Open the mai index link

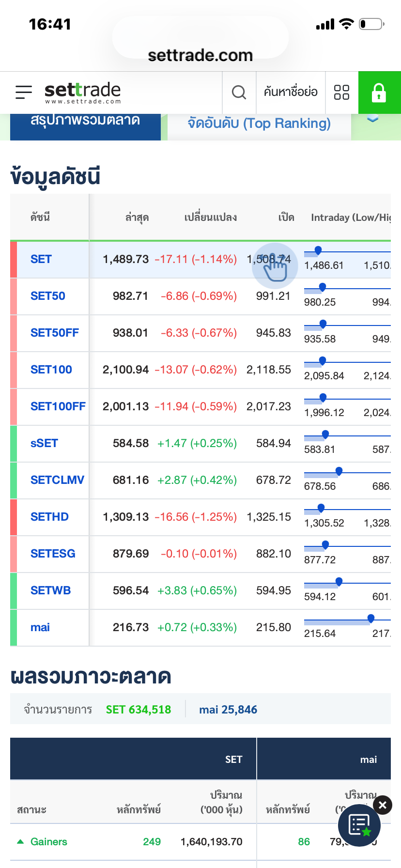click(x=40, y=627)
